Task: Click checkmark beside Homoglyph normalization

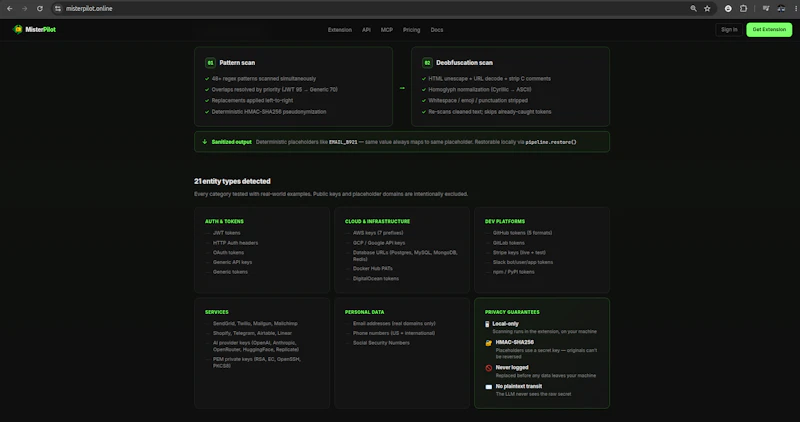Action: point(424,90)
